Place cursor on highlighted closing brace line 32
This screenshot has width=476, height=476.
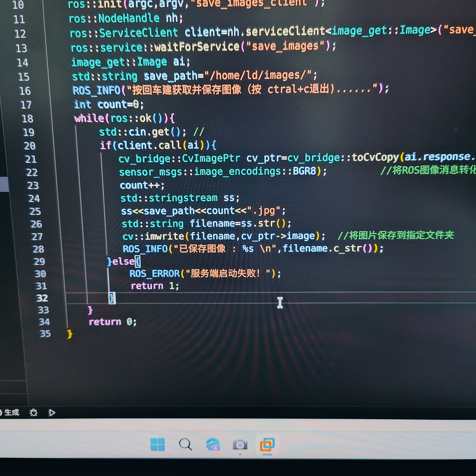(x=112, y=298)
